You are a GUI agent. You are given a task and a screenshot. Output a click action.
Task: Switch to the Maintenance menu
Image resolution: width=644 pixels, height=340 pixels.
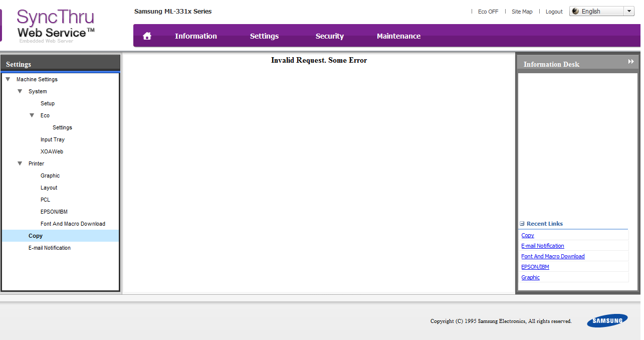398,36
